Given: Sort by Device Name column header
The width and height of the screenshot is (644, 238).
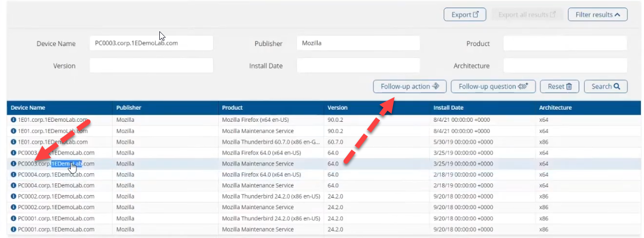Looking at the screenshot, I should click(28, 108).
